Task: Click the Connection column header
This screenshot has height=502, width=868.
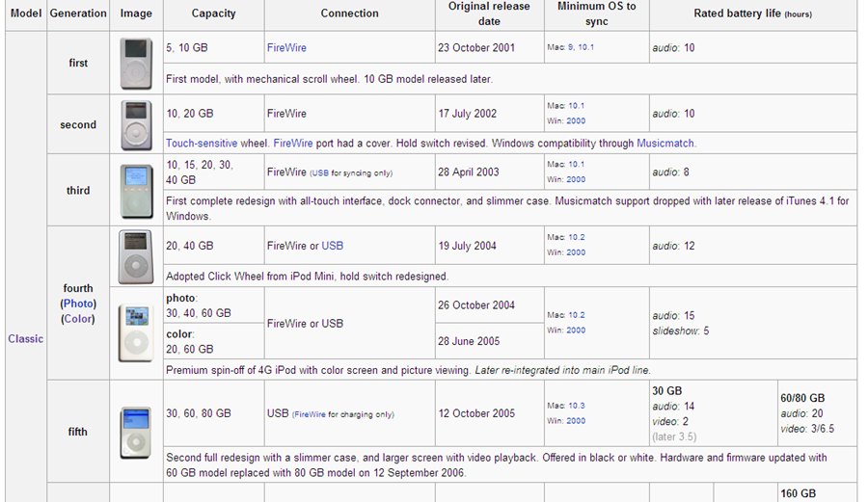Action: tap(350, 13)
